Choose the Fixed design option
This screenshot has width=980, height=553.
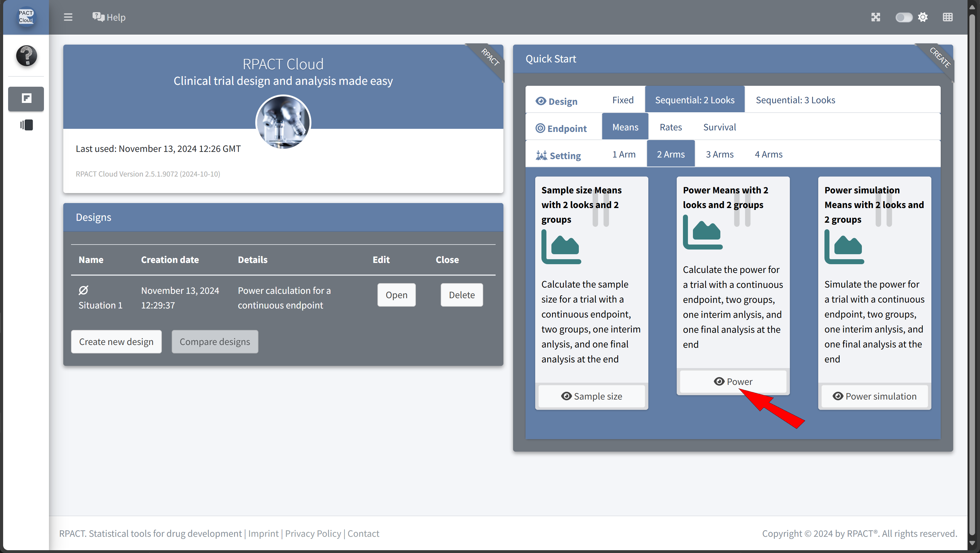click(x=622, y=100)
